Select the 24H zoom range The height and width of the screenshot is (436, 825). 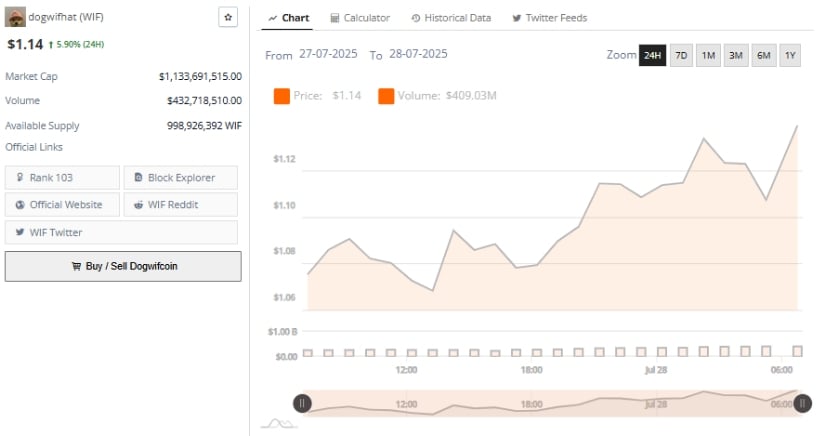(652, 55)
